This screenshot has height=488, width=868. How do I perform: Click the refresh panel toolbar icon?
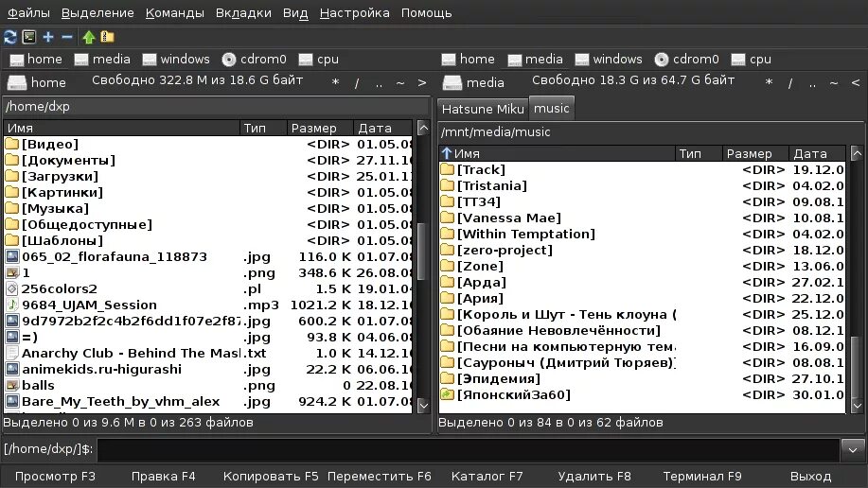tap(10, 37)
